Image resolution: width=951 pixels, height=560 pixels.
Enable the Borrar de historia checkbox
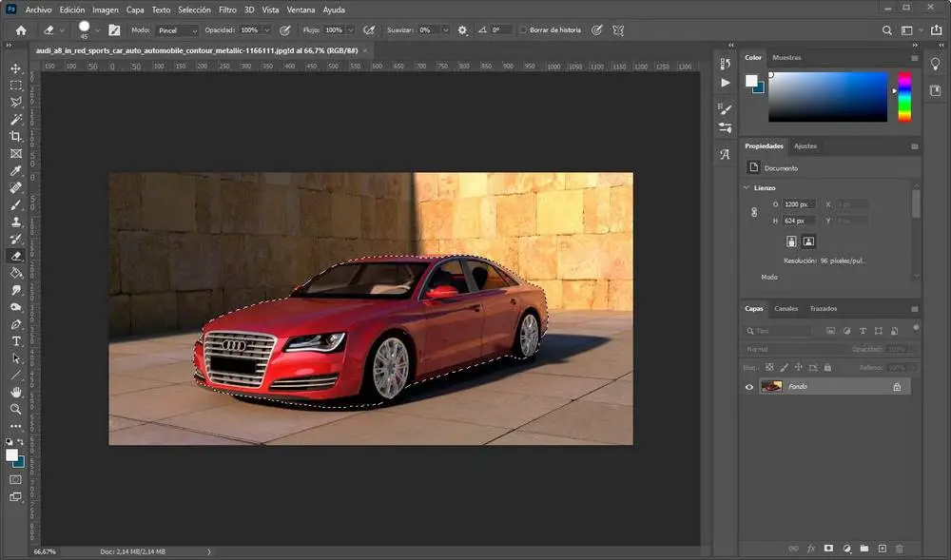point(524,30)
